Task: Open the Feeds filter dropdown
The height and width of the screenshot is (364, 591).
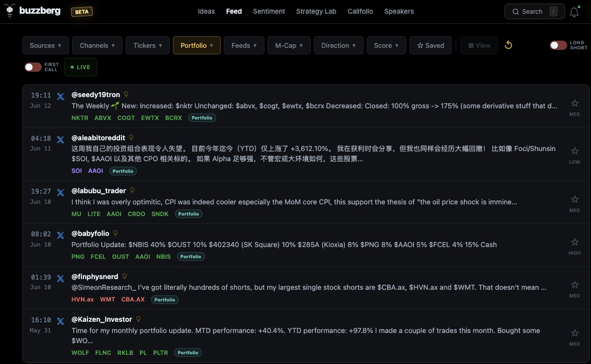Action: (244, 45)
